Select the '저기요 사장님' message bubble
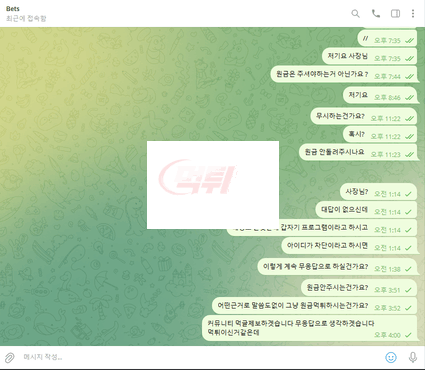The image size is (425, 370). (369, 56)
